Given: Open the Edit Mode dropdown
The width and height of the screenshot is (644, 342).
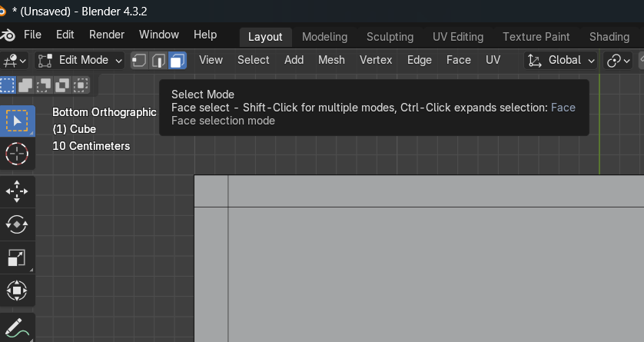Looking at the screenshot, I should tap(80, 60).
